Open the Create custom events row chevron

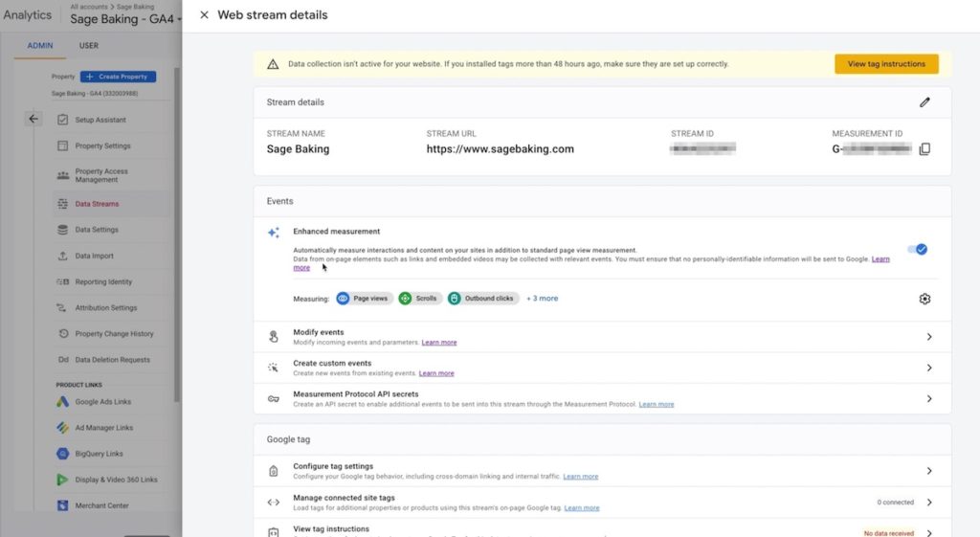(x=928, y=368)
